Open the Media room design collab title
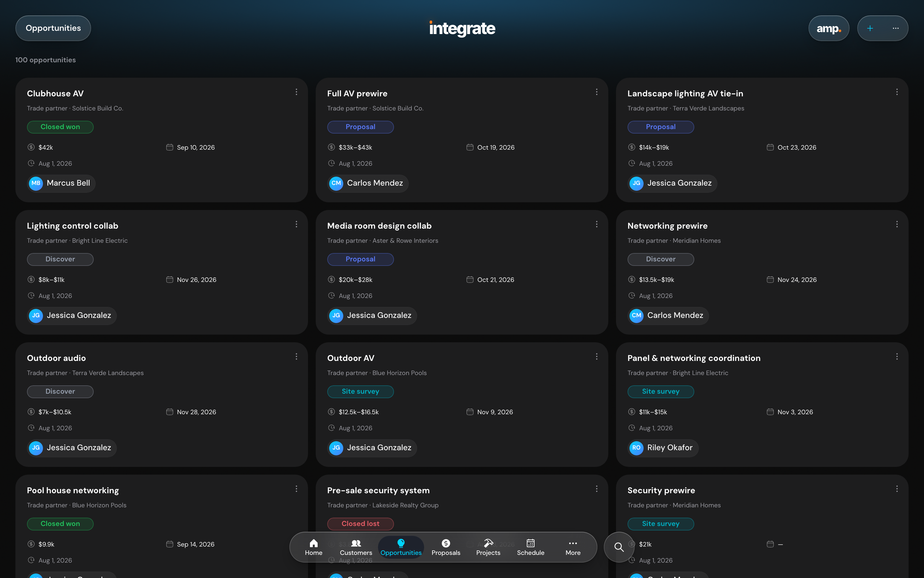Screen dimensions: 924x578 coord(379,226)
